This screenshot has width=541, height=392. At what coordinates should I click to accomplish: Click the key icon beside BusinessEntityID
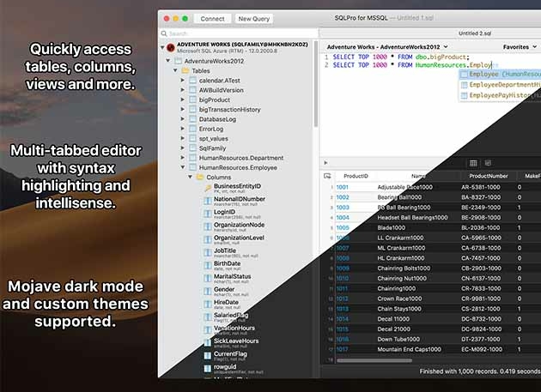(207, 188)
